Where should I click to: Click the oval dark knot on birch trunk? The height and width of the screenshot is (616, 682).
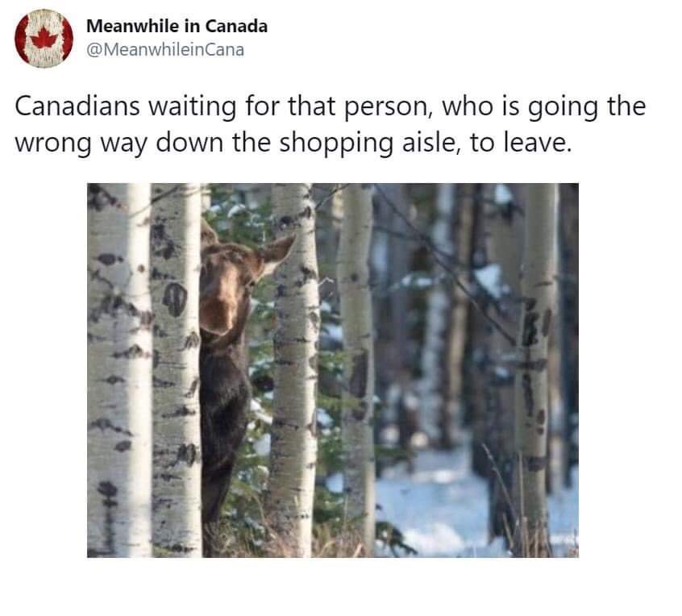(175, 299)
